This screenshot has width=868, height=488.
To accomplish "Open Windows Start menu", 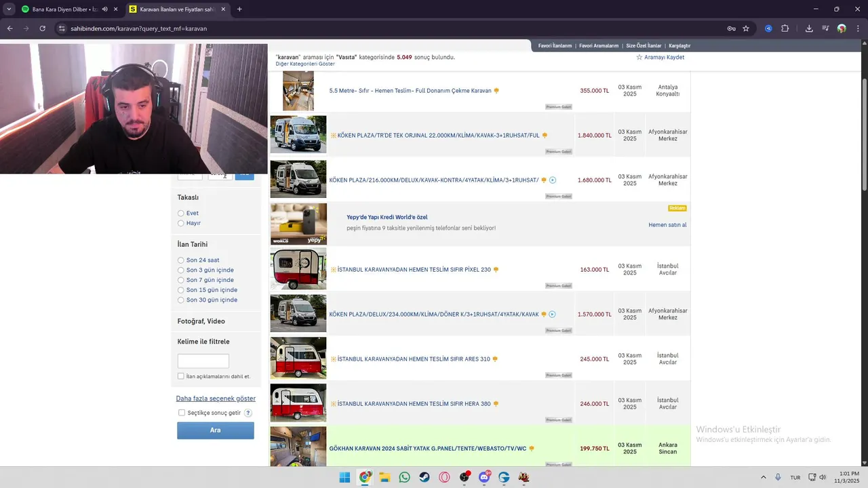I will [344, 477].
